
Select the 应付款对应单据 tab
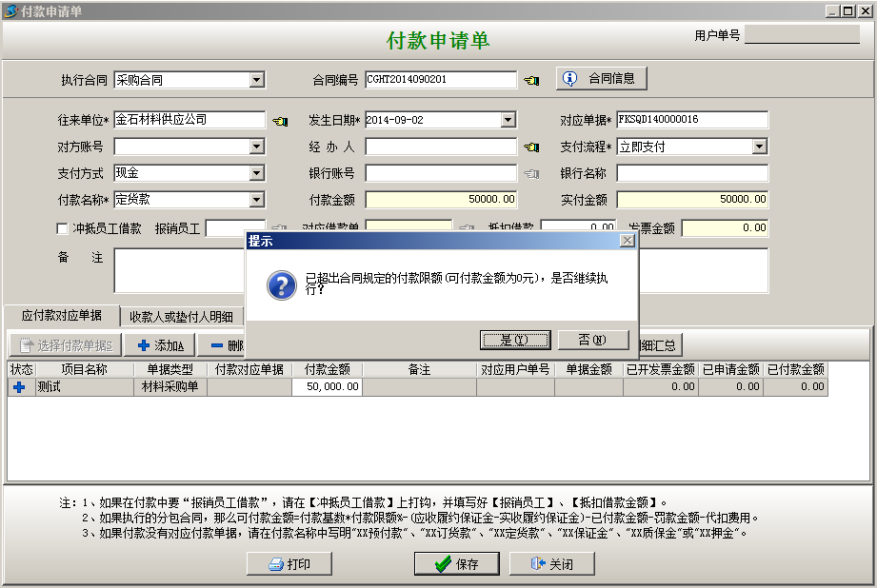tap(62, 316)
